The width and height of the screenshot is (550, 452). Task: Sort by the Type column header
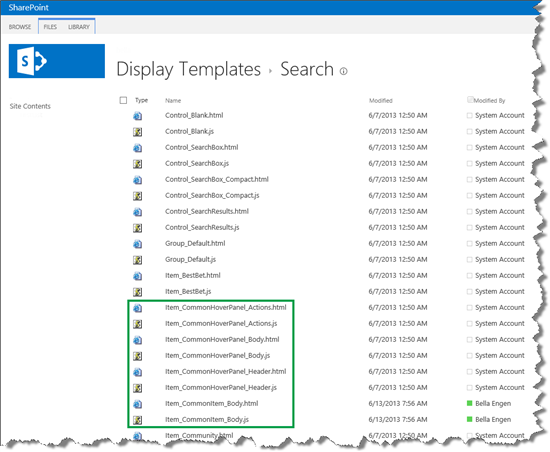[141, 100]
